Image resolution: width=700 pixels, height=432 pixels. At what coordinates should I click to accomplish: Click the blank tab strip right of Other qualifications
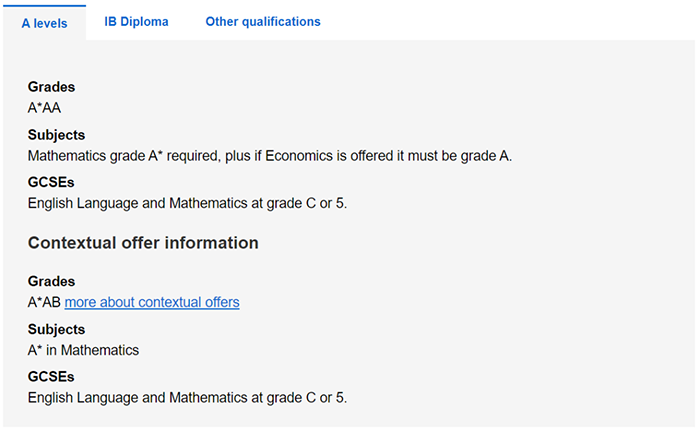(510, 21)
